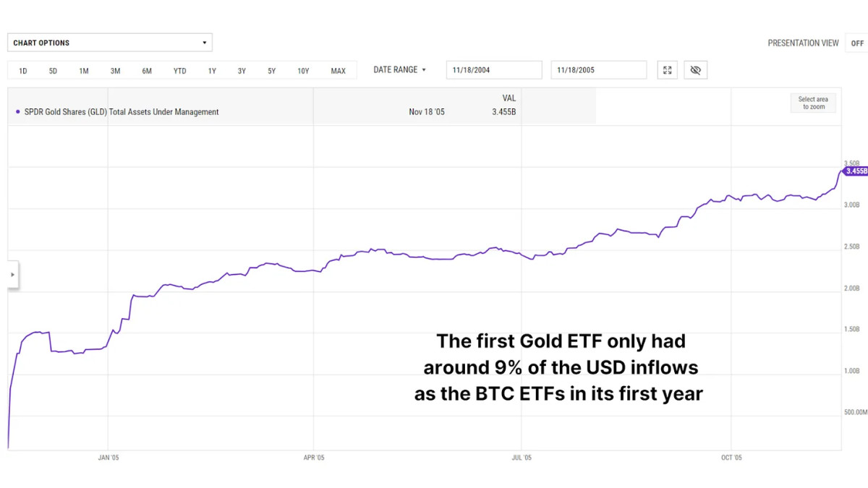Select the MAX time range
This screenshot has width=868, height=488.
[338, 71]
